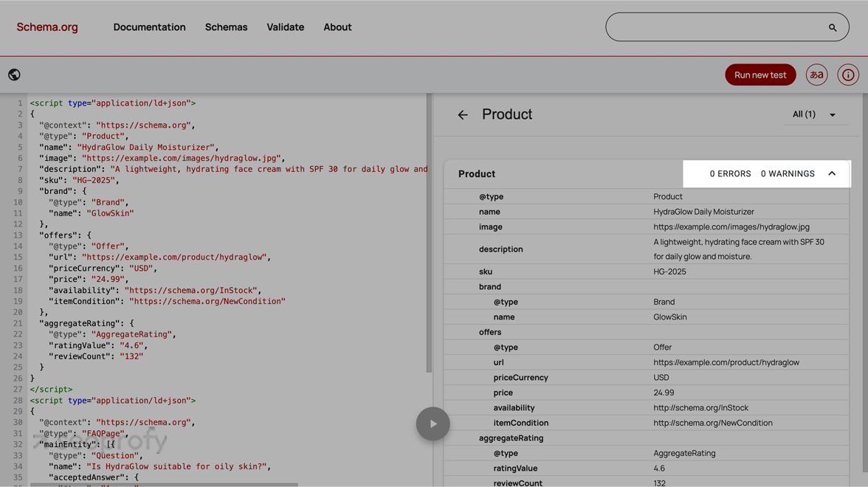Click the globe fetch-URL icon

pyautogui.click(x=15, y=75)
